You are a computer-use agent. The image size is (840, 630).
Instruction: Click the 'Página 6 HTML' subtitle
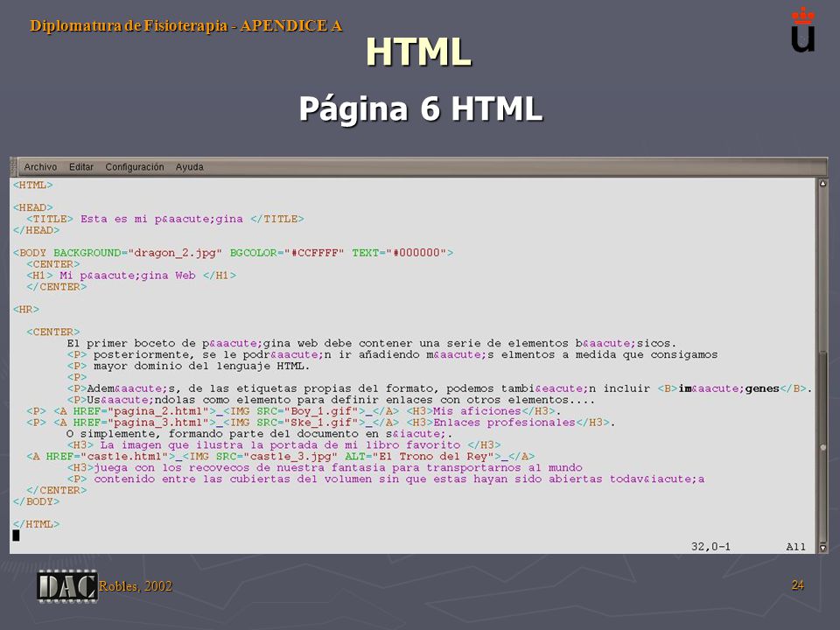point(421,108)
